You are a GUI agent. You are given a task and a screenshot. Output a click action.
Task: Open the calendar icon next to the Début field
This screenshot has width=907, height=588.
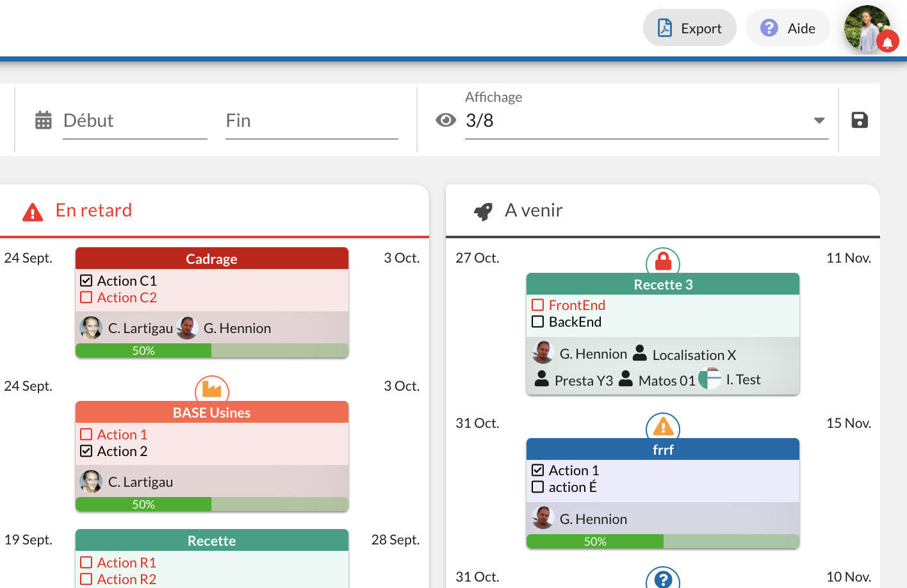(x=43, y=120)
